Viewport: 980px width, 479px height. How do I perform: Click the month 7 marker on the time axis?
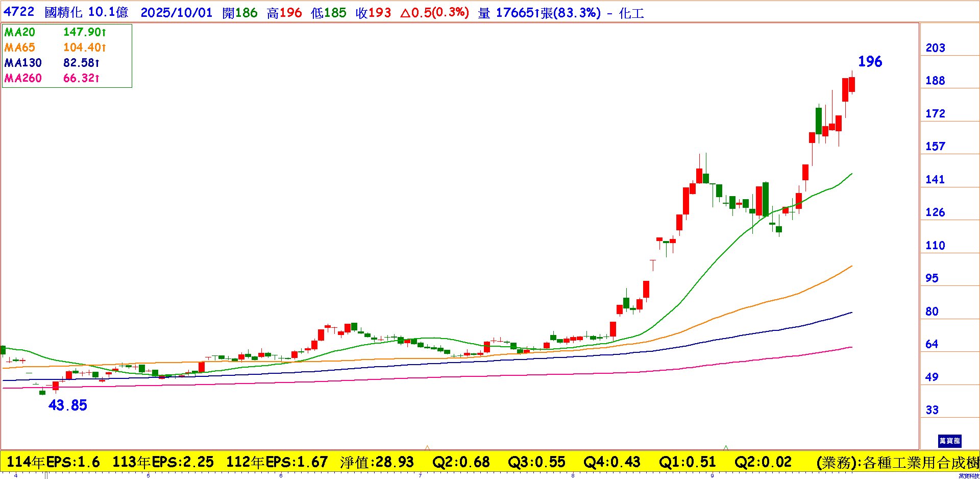click(x=420, y=476)
